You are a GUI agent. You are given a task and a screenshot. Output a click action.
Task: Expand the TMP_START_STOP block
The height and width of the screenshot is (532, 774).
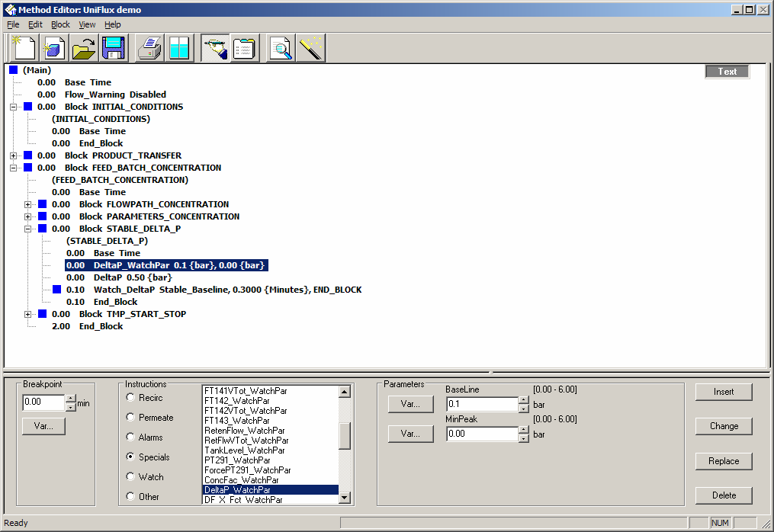pyautogui.click(x=27, y=314)
